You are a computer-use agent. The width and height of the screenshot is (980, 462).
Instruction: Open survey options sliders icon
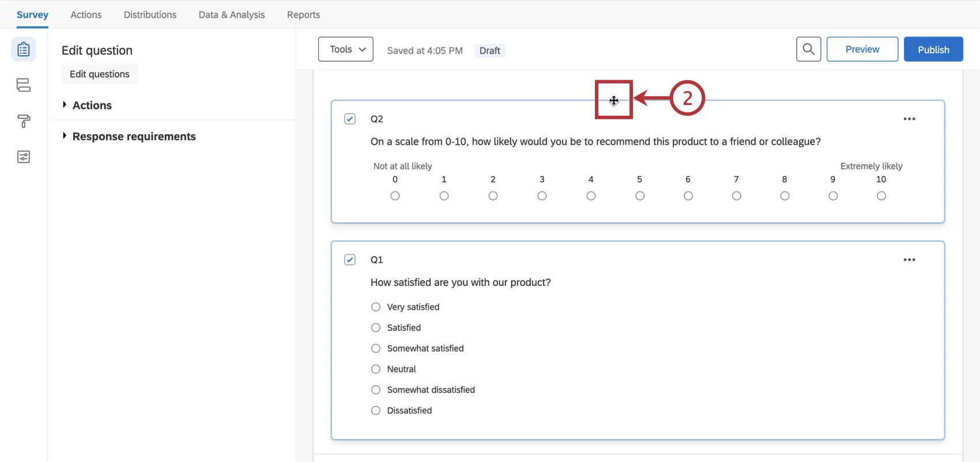point(24,157)
